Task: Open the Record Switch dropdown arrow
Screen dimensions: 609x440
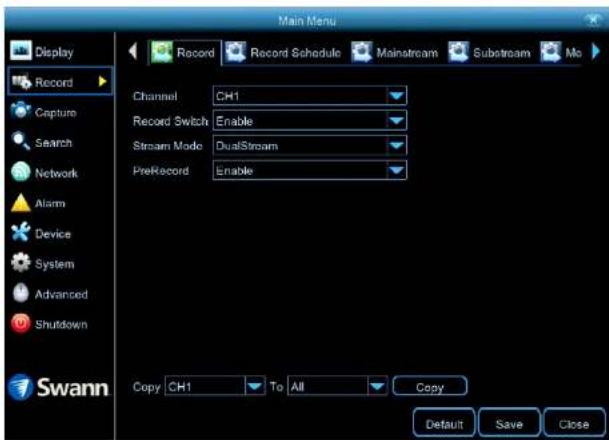Action: pos(397,121)
